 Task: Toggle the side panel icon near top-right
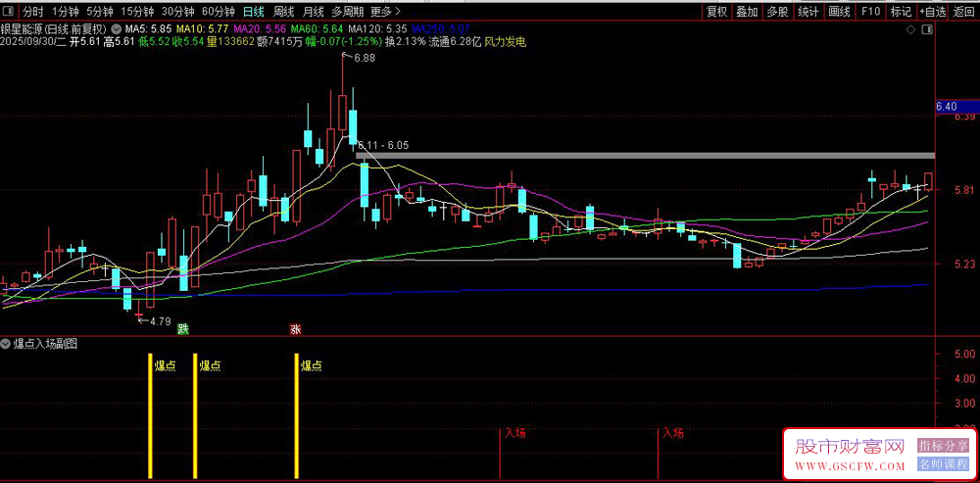[x=926, y=31]
